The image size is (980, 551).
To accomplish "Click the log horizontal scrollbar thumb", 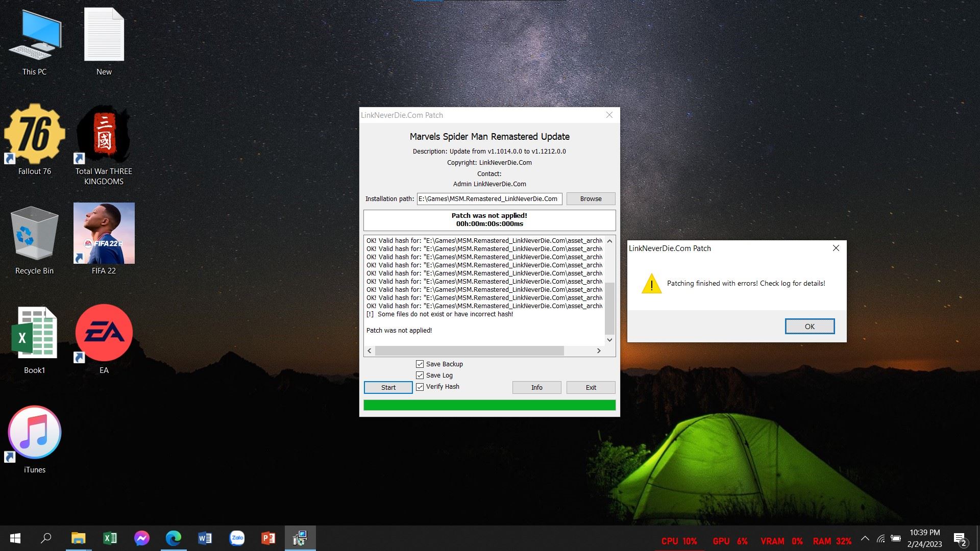I will (x=470, y=351).
